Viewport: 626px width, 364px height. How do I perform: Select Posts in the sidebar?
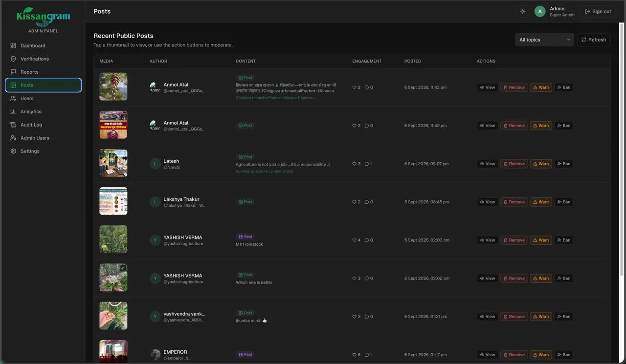(x=43, y=85)
